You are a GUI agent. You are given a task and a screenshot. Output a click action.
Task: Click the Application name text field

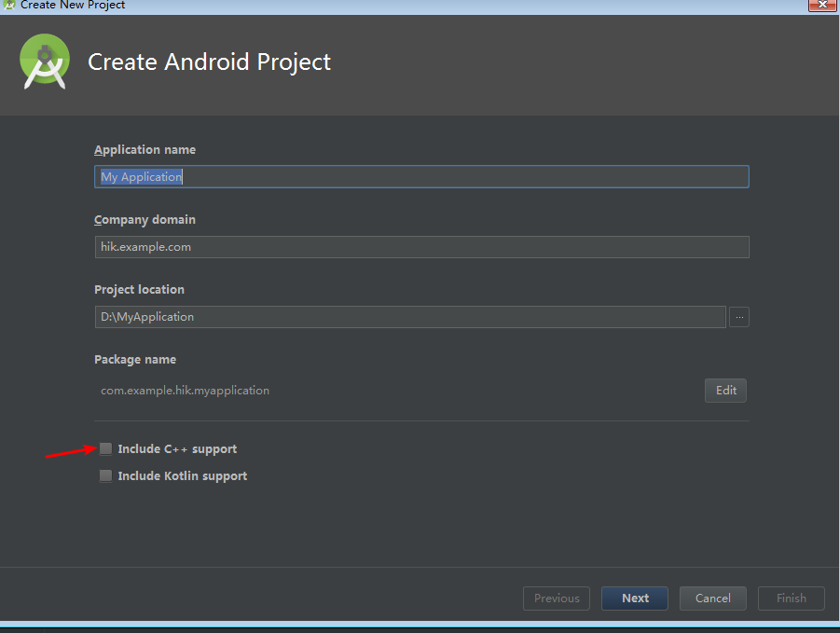tap(421, 177)
